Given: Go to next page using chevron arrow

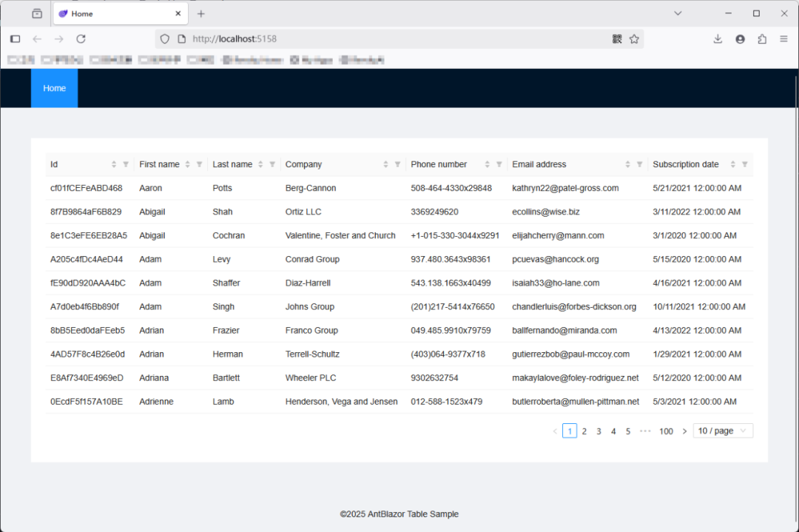Looking at the screenshot, I should click(x=684, y=431).
